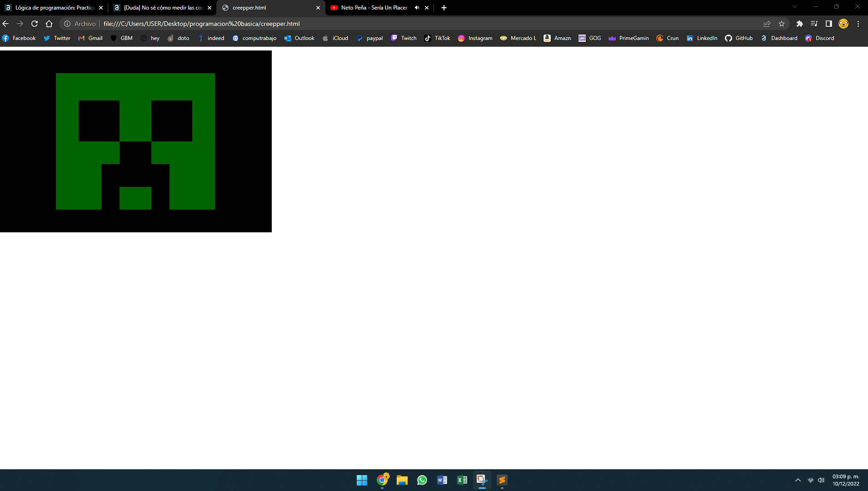The width and height of the screenshot is (868, 491).
Task: Open Word from the taskbar
Action: 442,480
